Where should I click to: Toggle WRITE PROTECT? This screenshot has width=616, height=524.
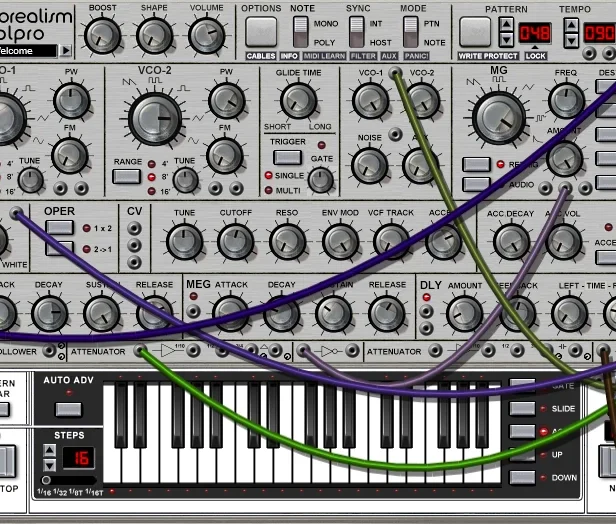[x=488, y=56]
